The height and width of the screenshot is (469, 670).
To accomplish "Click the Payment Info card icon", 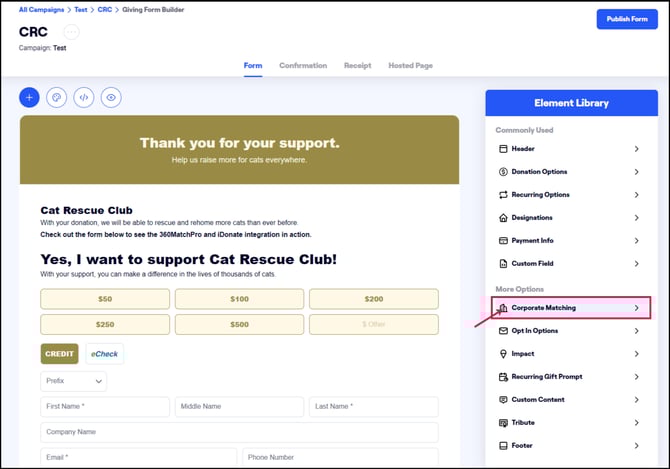I will point(503,241).
